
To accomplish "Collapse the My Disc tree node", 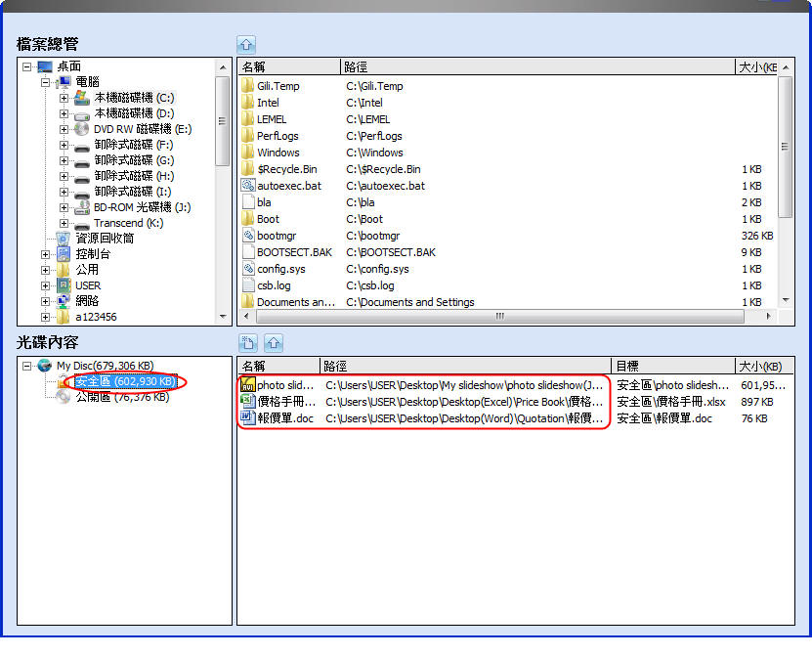I will 26,366.
